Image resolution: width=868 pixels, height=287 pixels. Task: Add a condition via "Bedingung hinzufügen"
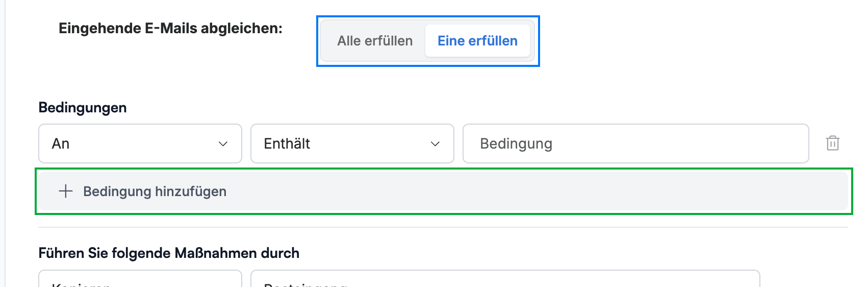(x=443, y=192)
